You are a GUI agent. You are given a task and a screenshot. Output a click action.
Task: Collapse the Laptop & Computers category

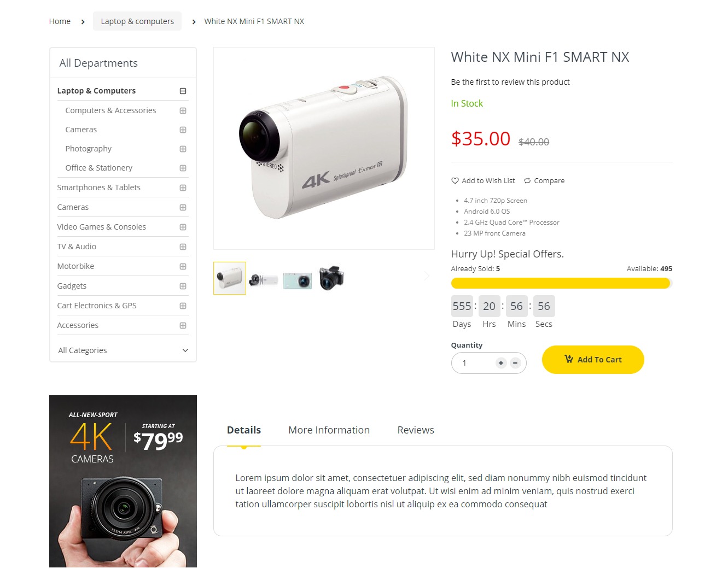(183, 91)
